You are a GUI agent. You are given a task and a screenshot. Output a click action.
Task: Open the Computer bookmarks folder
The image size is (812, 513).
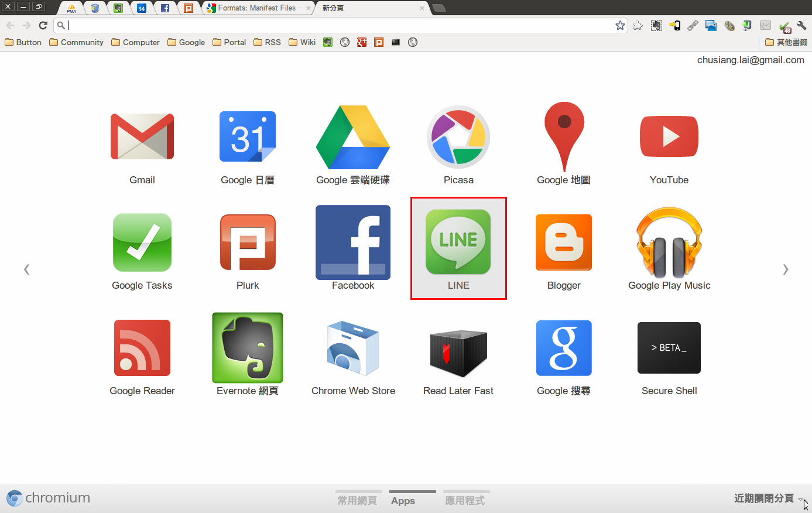[135, 42]
